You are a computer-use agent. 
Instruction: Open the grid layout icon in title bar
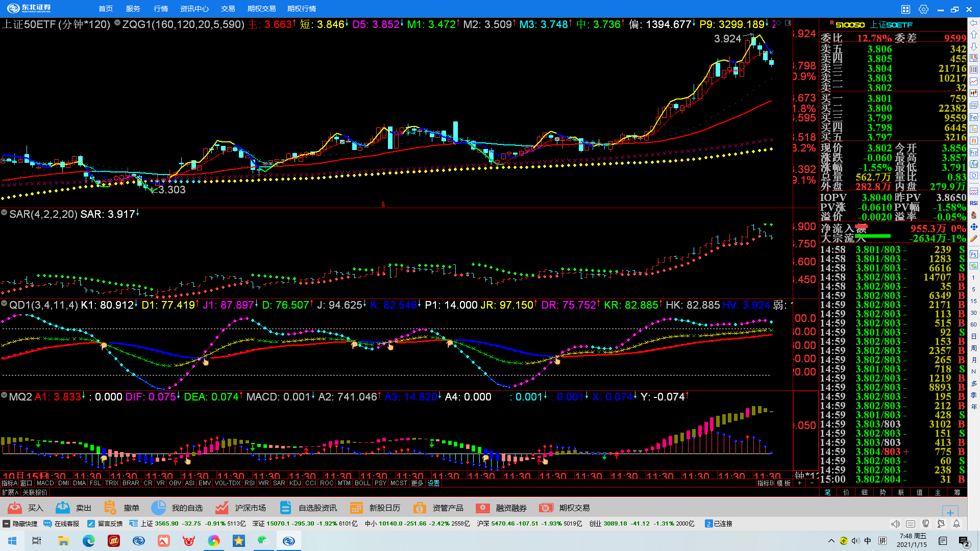click(x=905, y=9)
